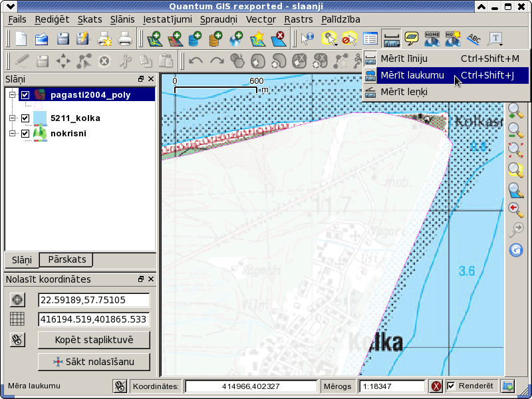
Task: Add a PostGIS layer
Action: pos(195,39)
